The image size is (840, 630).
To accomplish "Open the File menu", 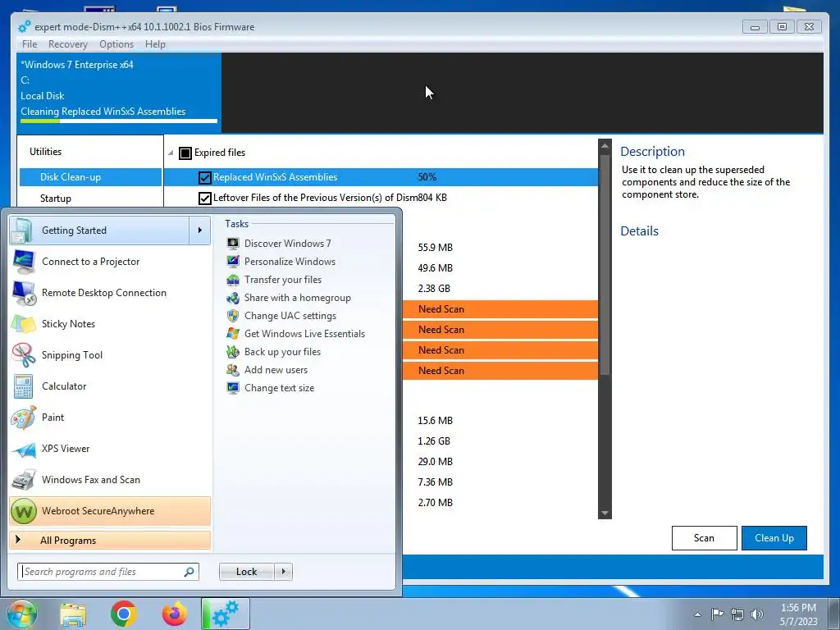I will point(30,44).
